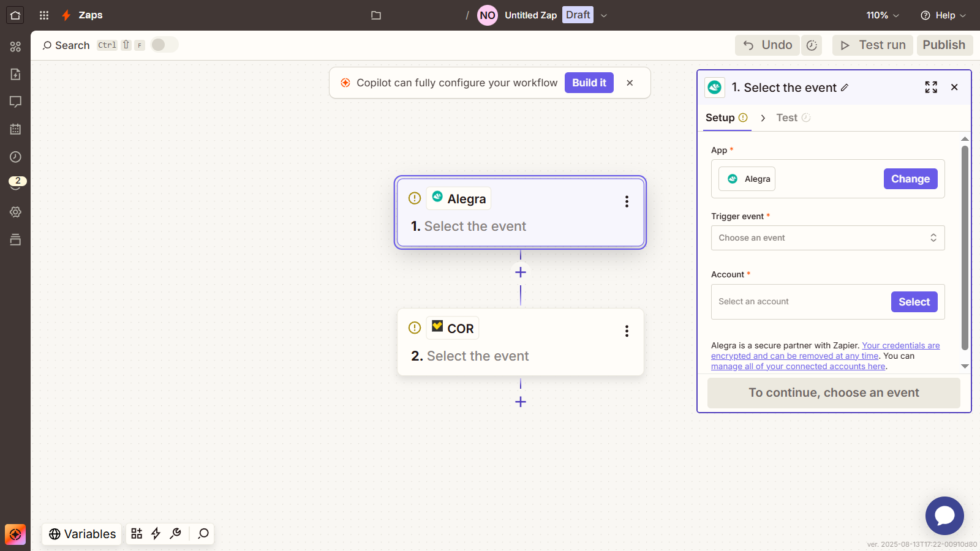Screen dimensions: 980x551
Task: Open the Copilot gradient icon at bottom-left
Action: click(15, 534)
